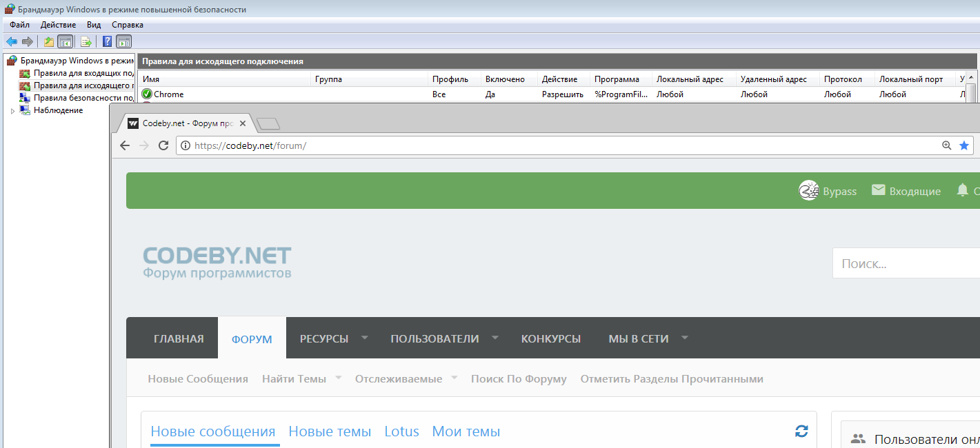This screenshot has width=980, height=448.
Task: Click the Export list toolbar icon
Action: tap(86, 41)
